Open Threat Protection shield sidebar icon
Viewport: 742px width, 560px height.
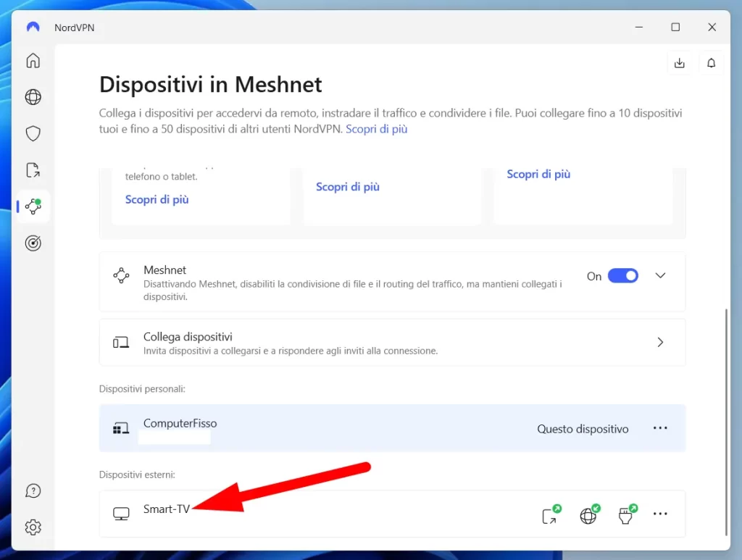(x=33, y=133)
